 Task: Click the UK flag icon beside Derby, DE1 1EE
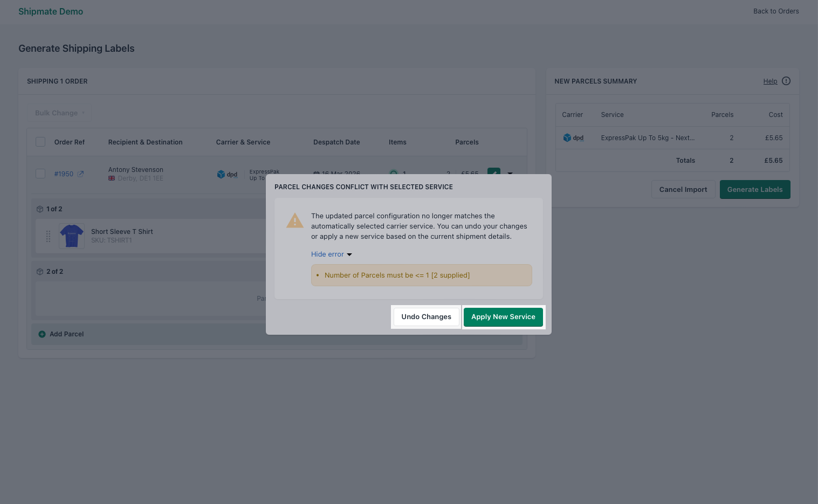(111, 178)
